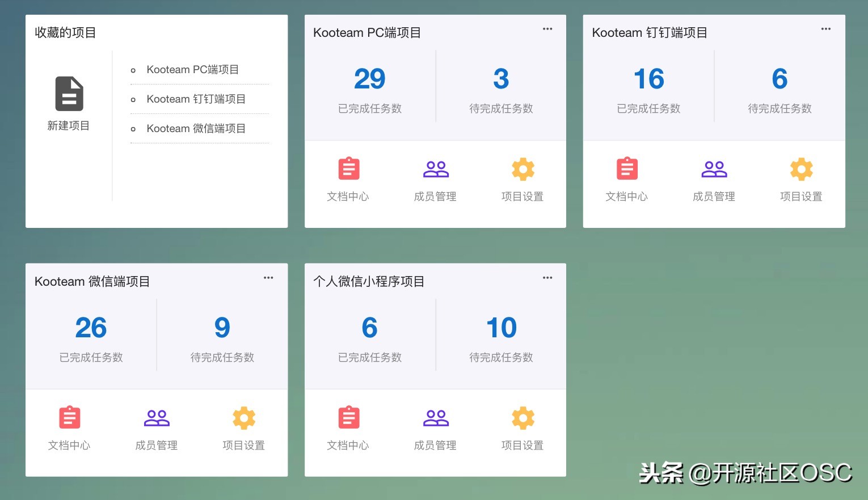Click pending count 6 in 钉钉端项目
Image resolution: width=868 pixels, height=500 pixels.
click(780, 79)
